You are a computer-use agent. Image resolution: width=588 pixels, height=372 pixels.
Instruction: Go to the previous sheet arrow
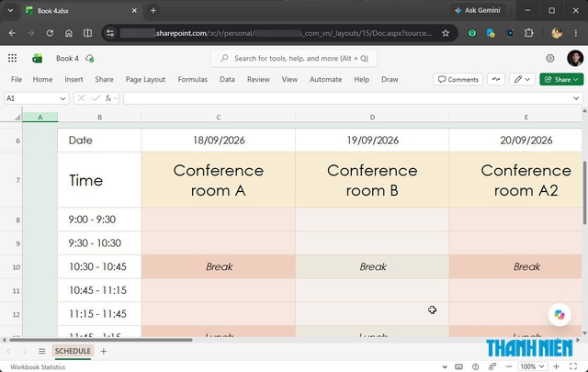click(8, 351)
